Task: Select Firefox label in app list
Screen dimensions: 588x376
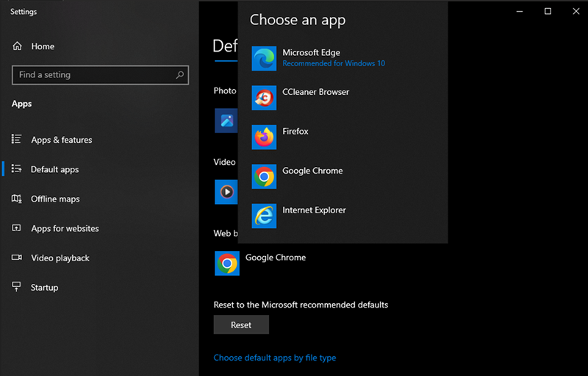Action: point(295,131)
